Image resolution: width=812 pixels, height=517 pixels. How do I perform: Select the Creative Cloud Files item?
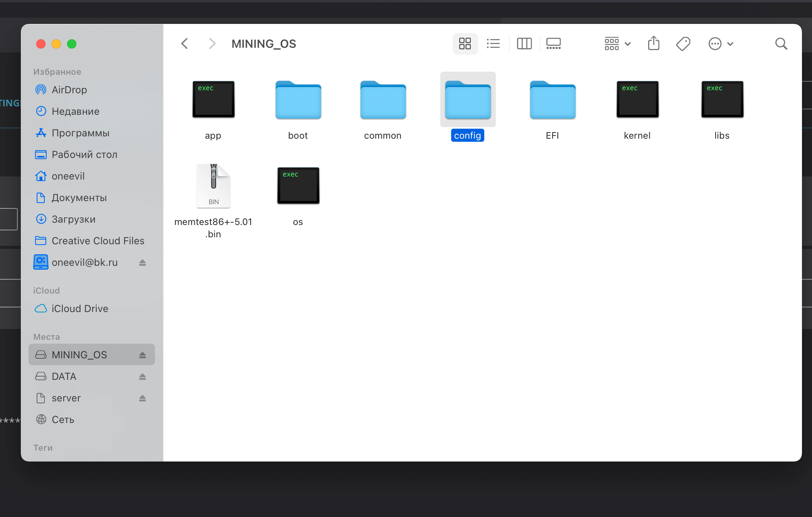click(98, 241)
